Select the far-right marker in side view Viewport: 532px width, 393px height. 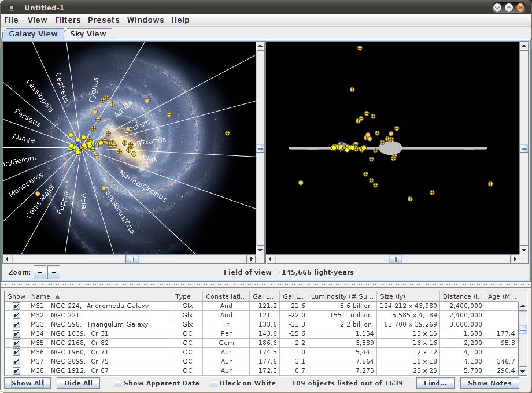(490, 184)
